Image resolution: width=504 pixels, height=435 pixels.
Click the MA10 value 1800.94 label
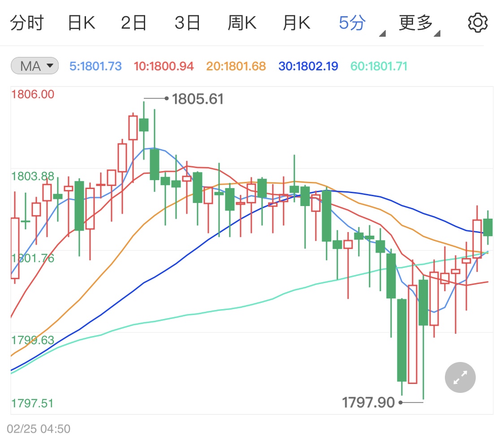(x=164, y=66)
